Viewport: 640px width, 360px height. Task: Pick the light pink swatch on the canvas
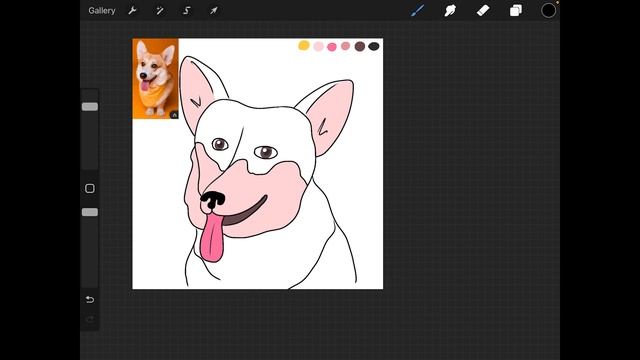pyautogui.click(x=318, y=47)
